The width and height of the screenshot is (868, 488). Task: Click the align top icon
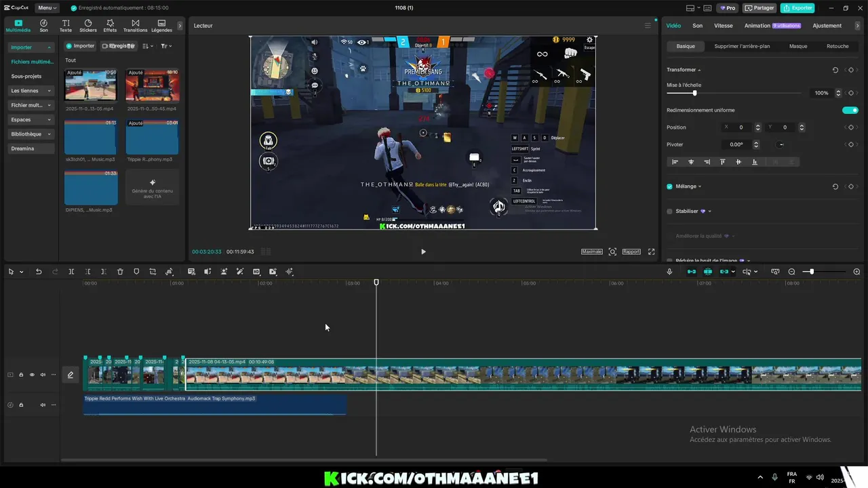tap(722, 162)
